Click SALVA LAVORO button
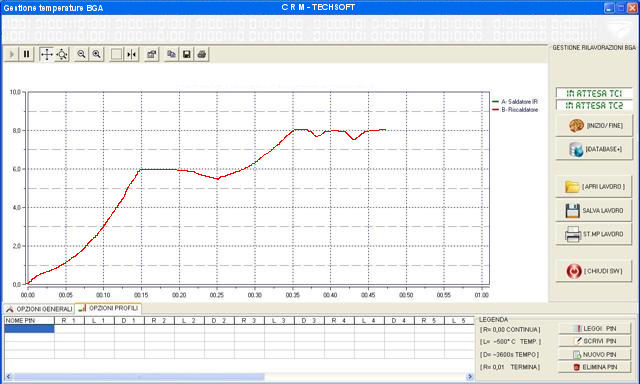 click(x=594, y=211)
